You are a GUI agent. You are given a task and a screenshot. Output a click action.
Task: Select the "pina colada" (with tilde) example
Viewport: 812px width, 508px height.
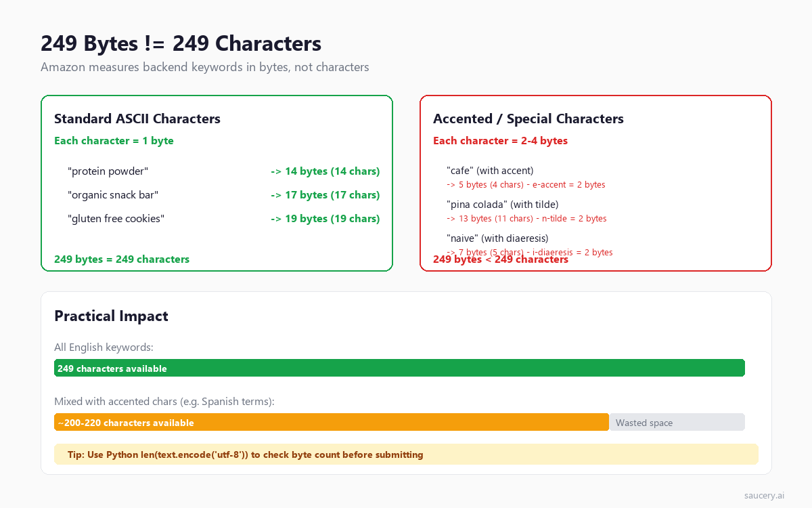pyautogui.click(x=503, y=205)
